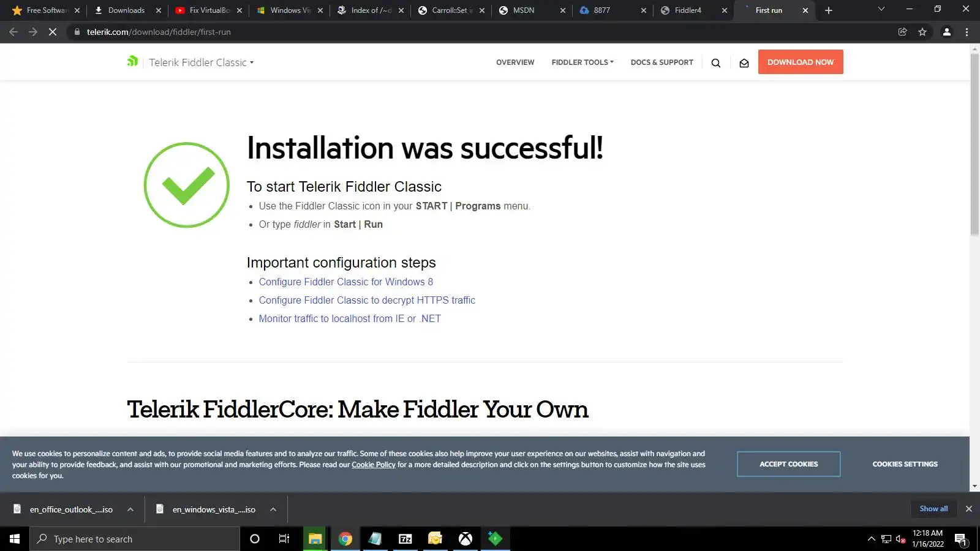This screenshot has width=980, height=551.
Task: Click Show all downloads
Action: coord(933,509)
